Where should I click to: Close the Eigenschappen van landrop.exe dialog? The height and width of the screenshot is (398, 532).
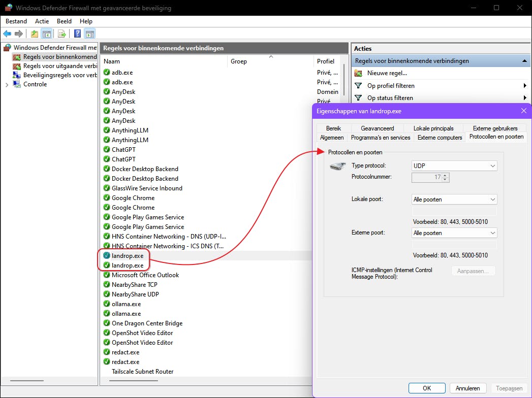524,111
